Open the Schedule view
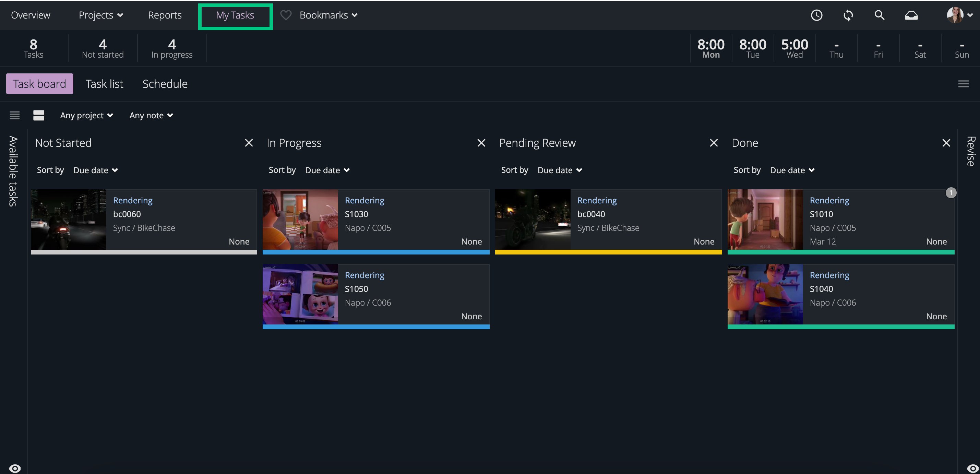 (165, 83)
